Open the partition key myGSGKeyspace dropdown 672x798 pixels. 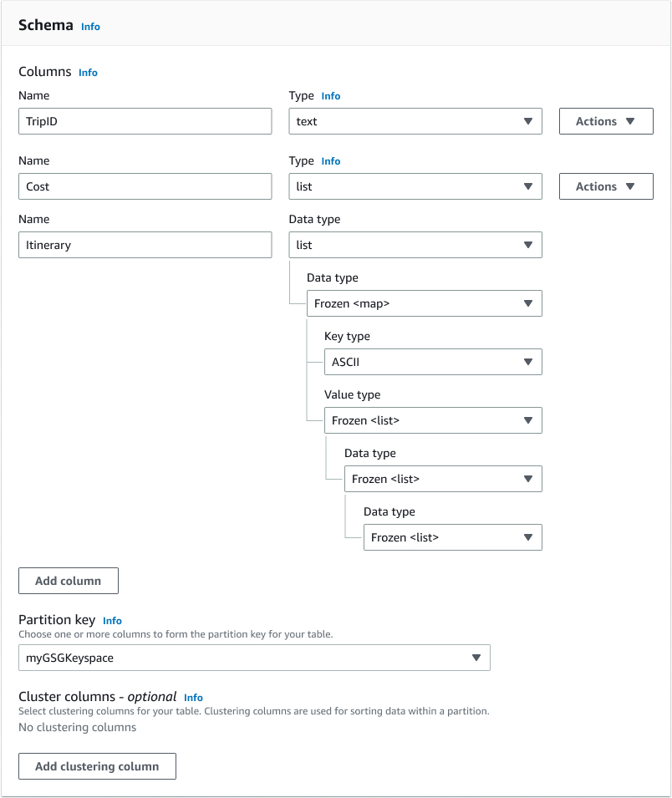pyautogui.click(x=254, y=658)
